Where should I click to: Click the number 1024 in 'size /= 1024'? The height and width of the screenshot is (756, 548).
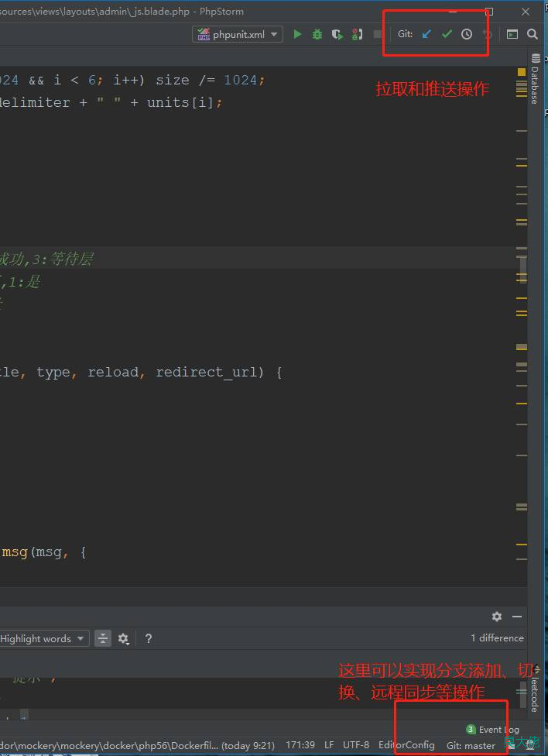[x=241, y=80]
